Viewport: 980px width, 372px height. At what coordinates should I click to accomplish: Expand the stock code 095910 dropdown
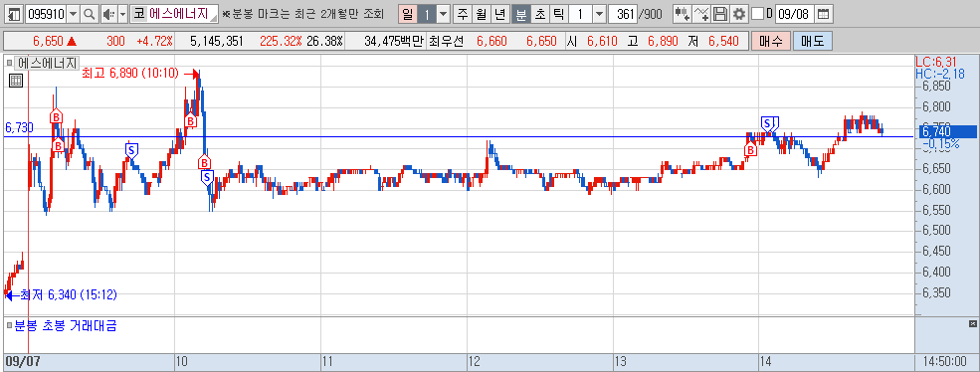(x=73, y=14)
